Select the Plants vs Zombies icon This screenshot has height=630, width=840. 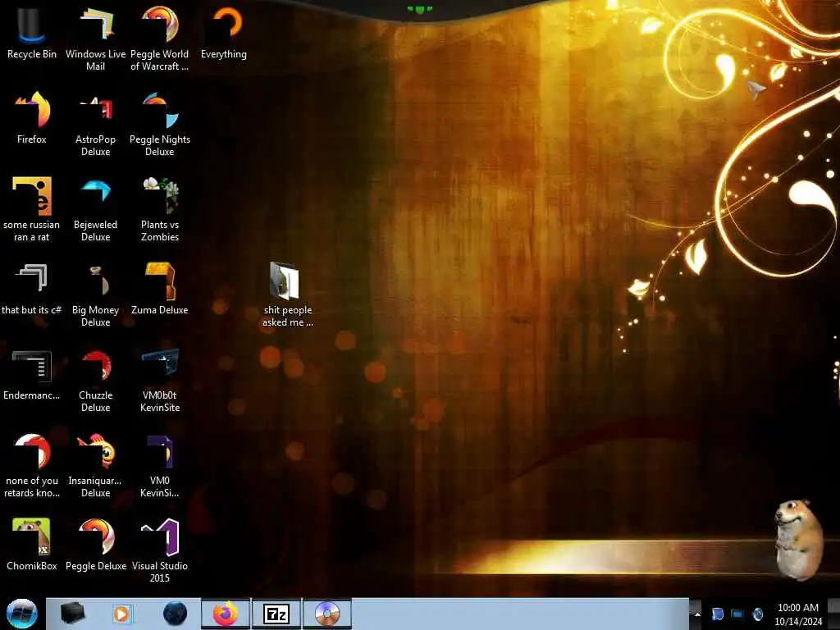160,209
